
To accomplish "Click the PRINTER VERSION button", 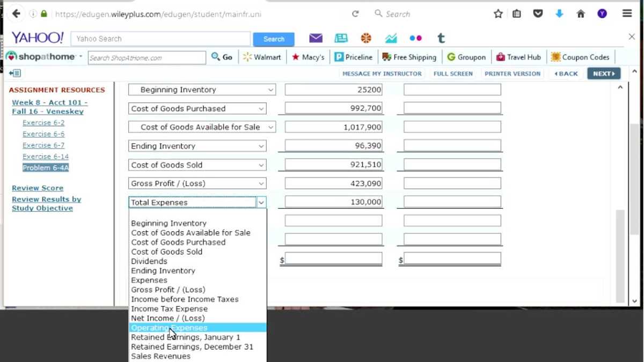I will [513, 73].
